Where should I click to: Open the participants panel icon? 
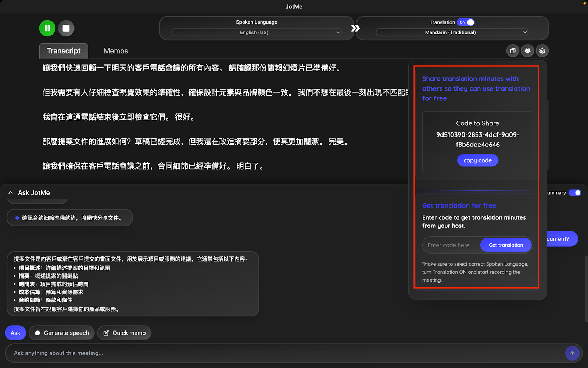(527, 51)
